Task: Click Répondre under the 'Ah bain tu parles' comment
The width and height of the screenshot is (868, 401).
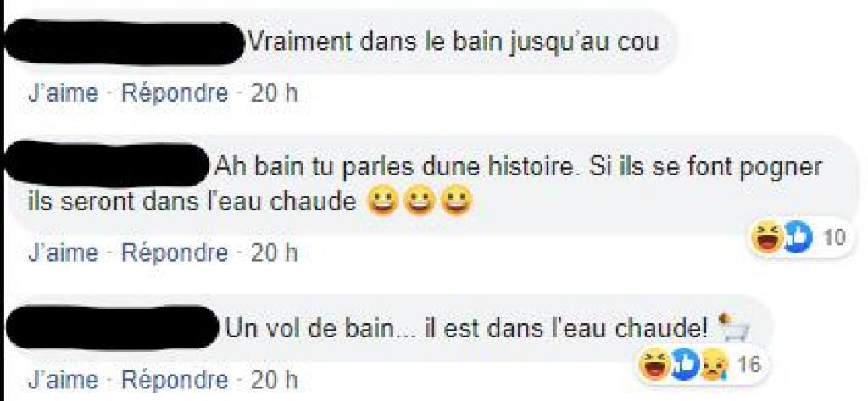Action: click(x=175, y=253)
